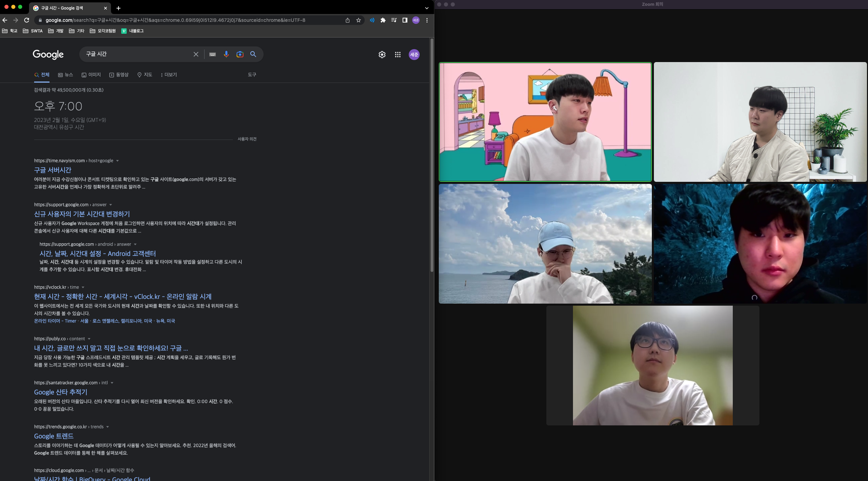Click the page vertical scrollbar
Screen dimensions: 868x481
pyautogui.click(x=432, y=155)
